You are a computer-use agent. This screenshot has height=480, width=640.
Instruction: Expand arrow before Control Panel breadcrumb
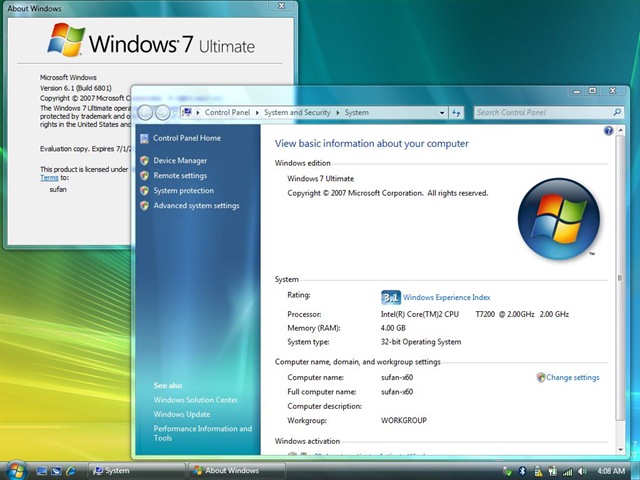tap(198, 113)
